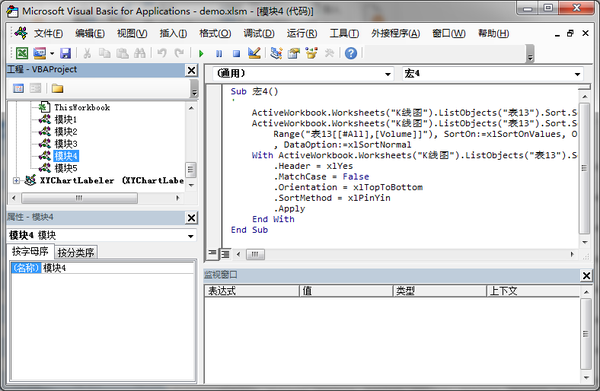This screenshot has width=600, height=391.
Task: Click the toolbar options overflow arrow
Action: tap(530, 54)
